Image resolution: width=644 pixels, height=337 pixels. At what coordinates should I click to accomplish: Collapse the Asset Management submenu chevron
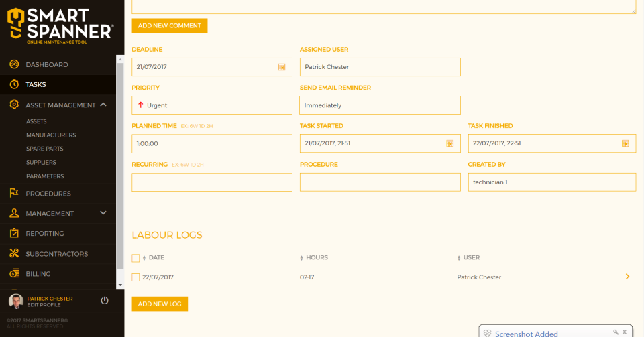[x=103, y=105]
